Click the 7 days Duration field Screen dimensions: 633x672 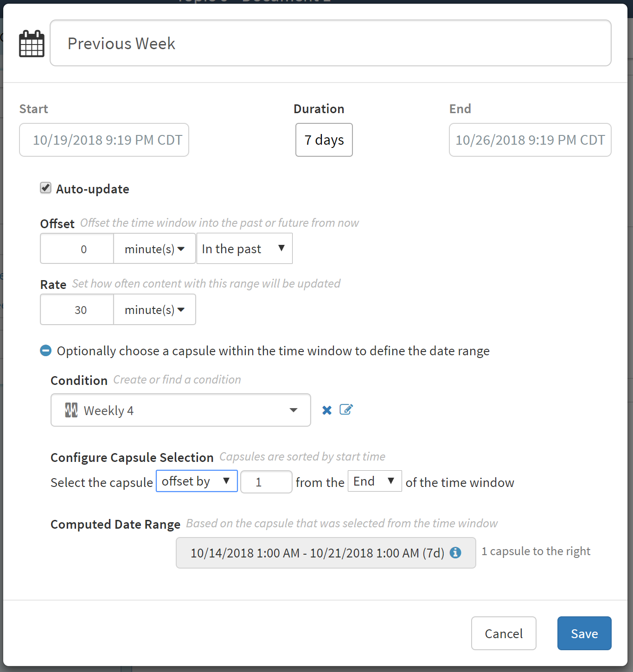tap(324, 140)
